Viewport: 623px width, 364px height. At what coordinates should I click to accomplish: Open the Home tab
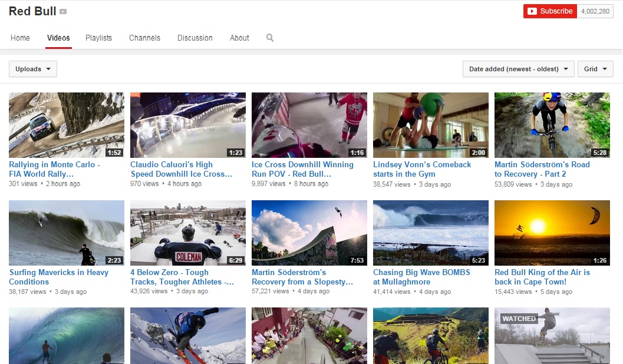(x=20, y=38)
